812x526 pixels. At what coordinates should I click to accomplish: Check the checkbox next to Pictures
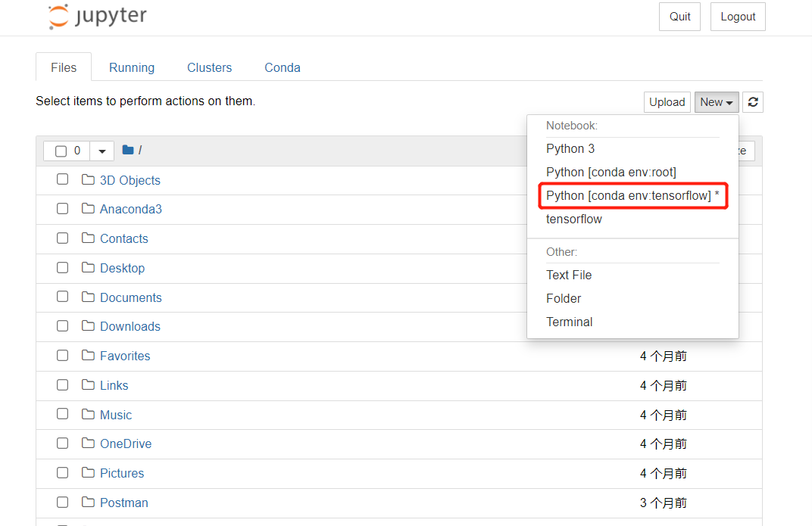point(62,472)
